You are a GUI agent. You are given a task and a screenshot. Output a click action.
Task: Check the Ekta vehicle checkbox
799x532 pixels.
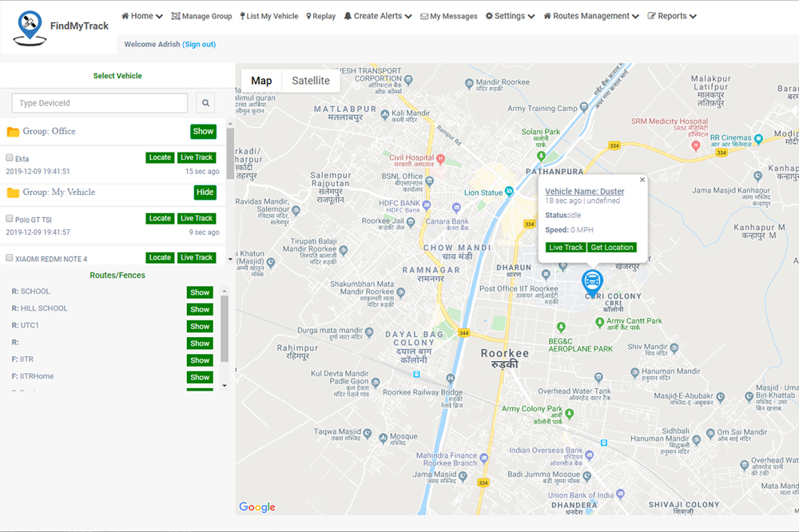click(x=10, y=158)
